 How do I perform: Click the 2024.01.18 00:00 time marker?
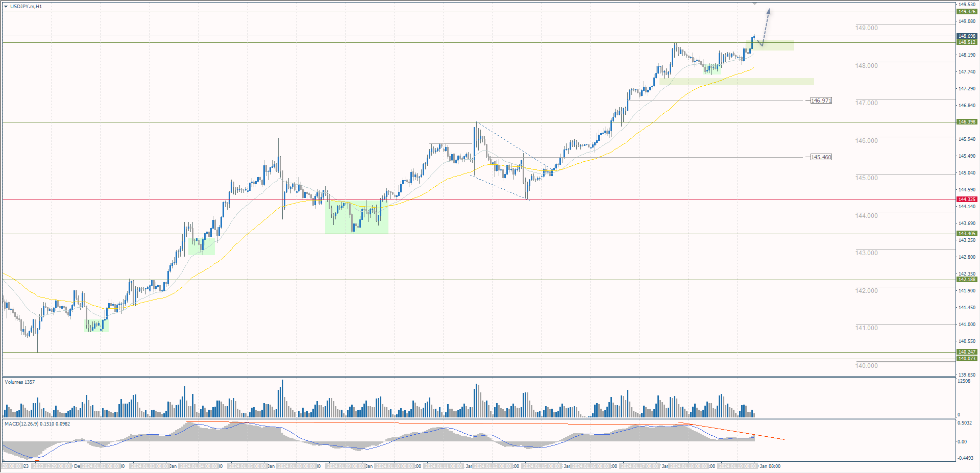tap(689, 466)
